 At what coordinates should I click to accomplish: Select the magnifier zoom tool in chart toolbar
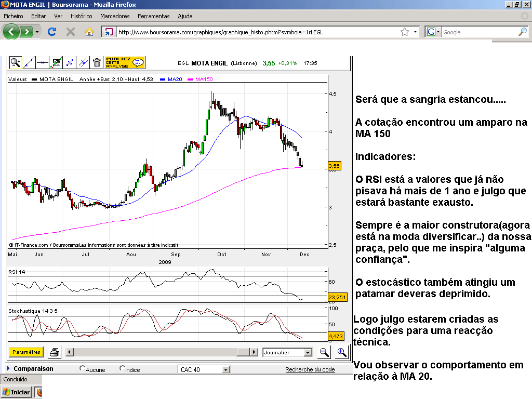click(15, 62)
